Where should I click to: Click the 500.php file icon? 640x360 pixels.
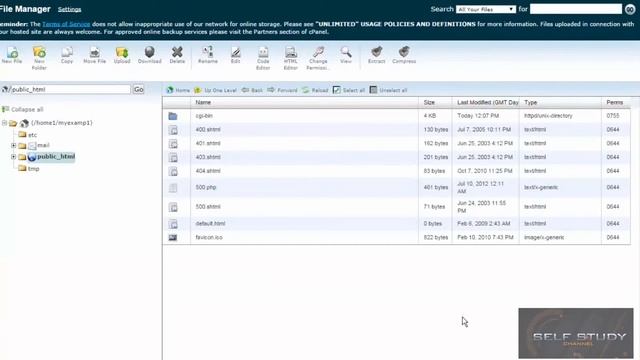(173, 188)
